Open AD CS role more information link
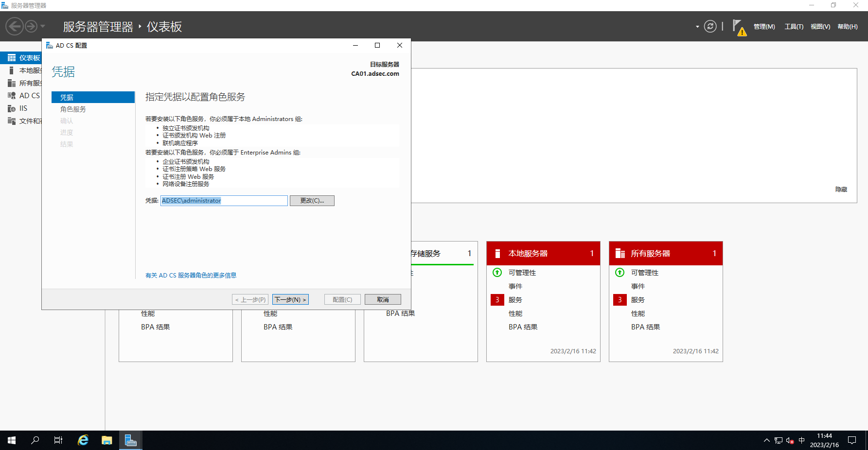868x450 pixels. (x=191, y=276)
